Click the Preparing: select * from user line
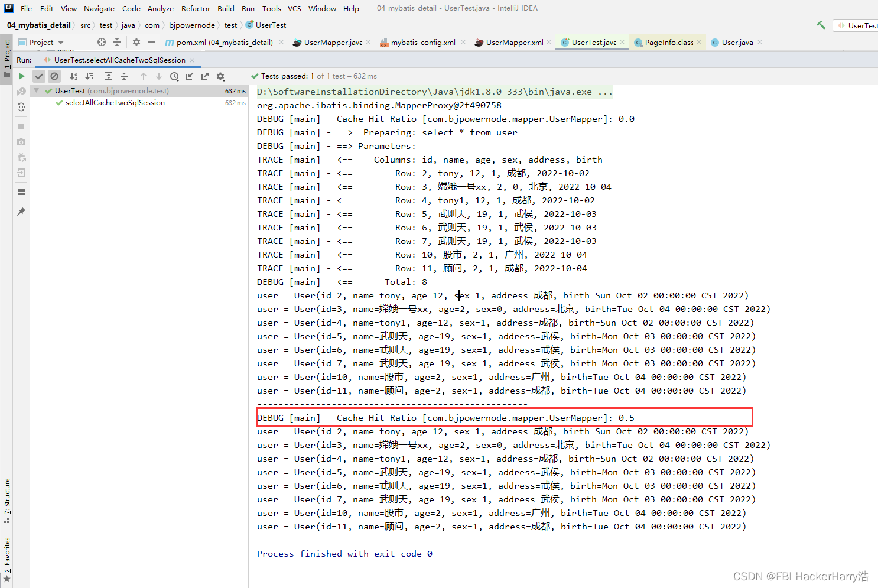Screen dimensions: 878x588 [x=387, y=132]
